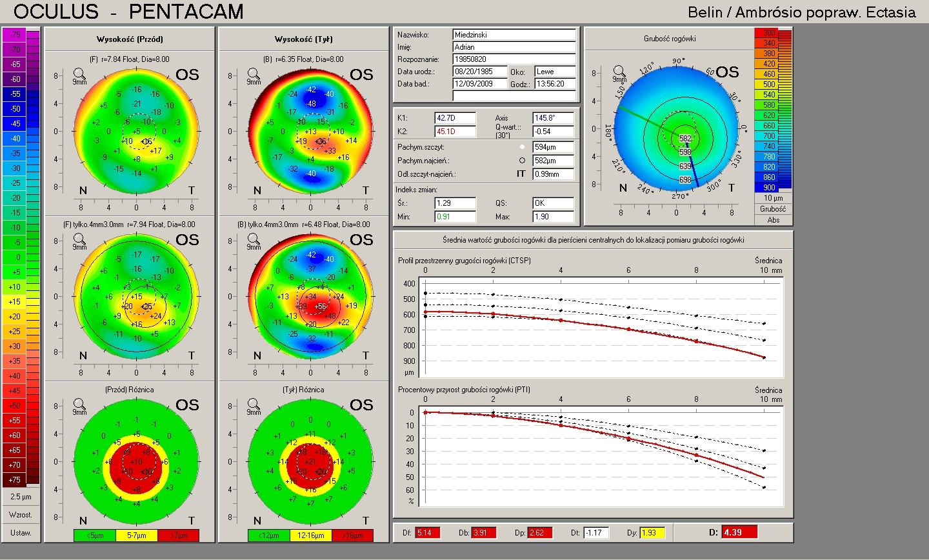
Task: Click the 2.5 µm scale step button
Action: (21, 497)
